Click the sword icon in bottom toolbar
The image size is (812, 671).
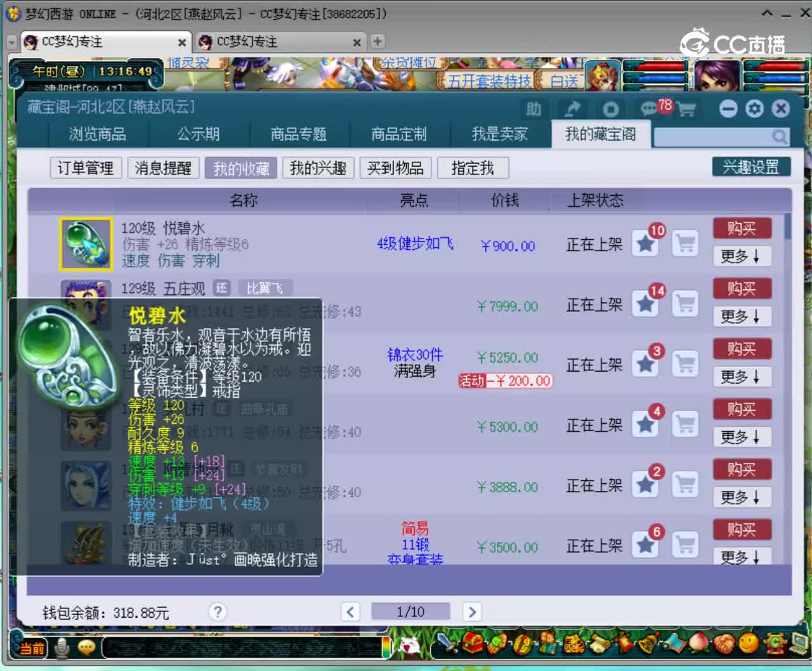pyautogui.click(x=447, y=644)
